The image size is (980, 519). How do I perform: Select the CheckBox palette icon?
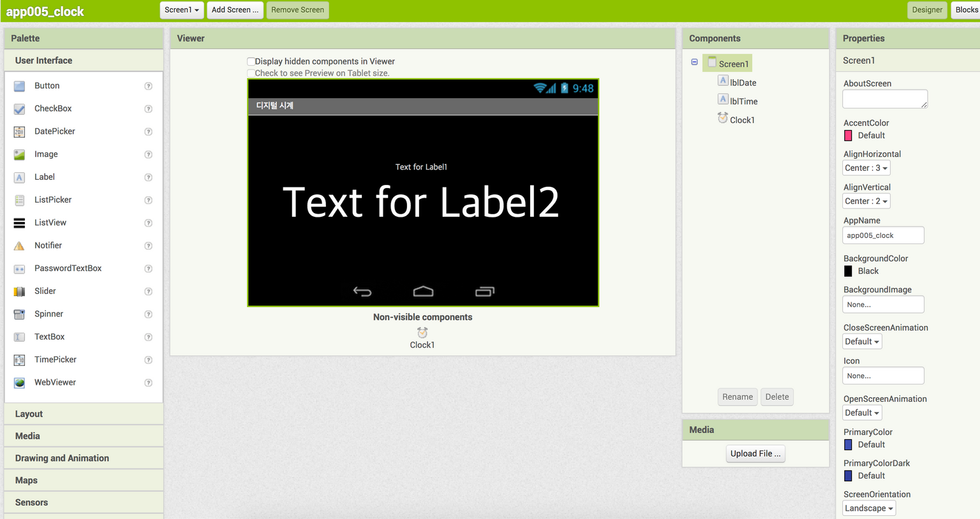(x=20, y=109)
